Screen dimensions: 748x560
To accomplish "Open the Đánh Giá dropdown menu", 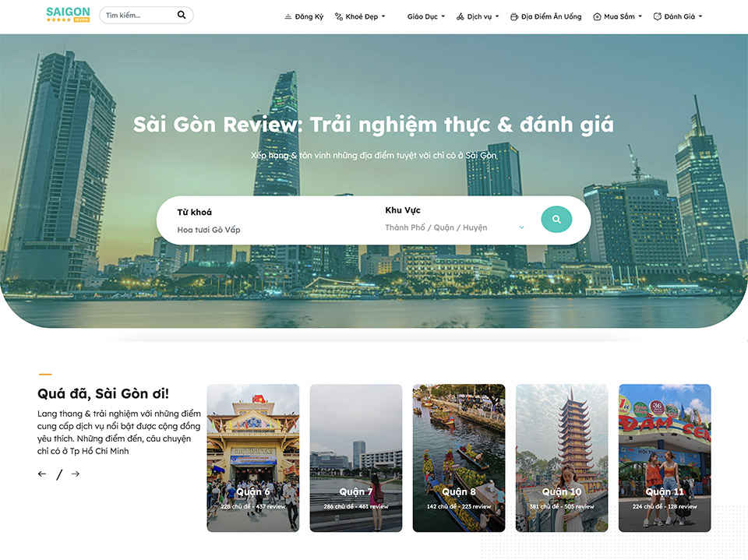I will tap(678, 16).
